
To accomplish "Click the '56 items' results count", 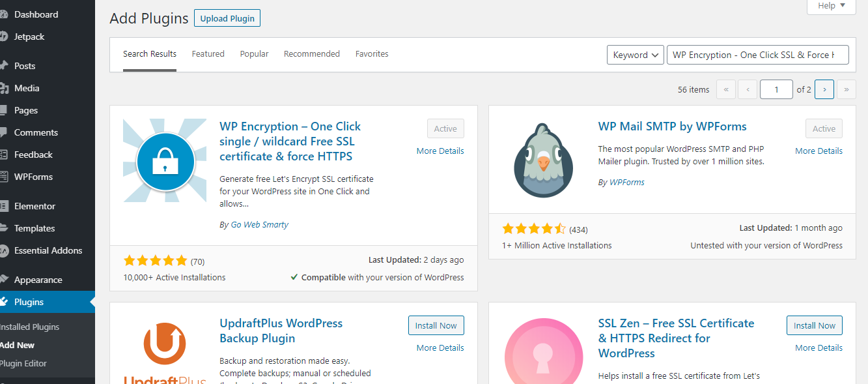I will tap(693, 89).
